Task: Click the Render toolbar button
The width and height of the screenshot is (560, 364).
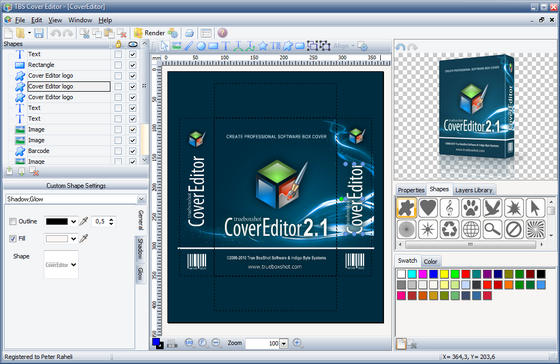Action: 149,33
